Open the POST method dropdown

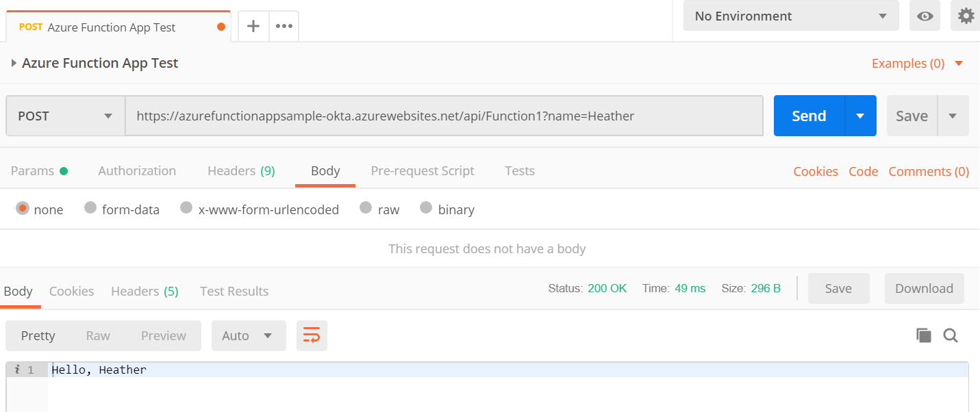(x=66, y=116)
